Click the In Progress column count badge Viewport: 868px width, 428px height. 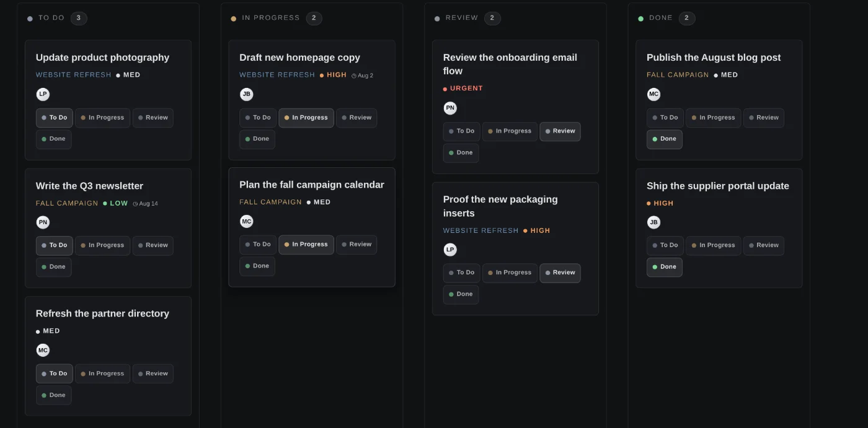tap(314, 18)
